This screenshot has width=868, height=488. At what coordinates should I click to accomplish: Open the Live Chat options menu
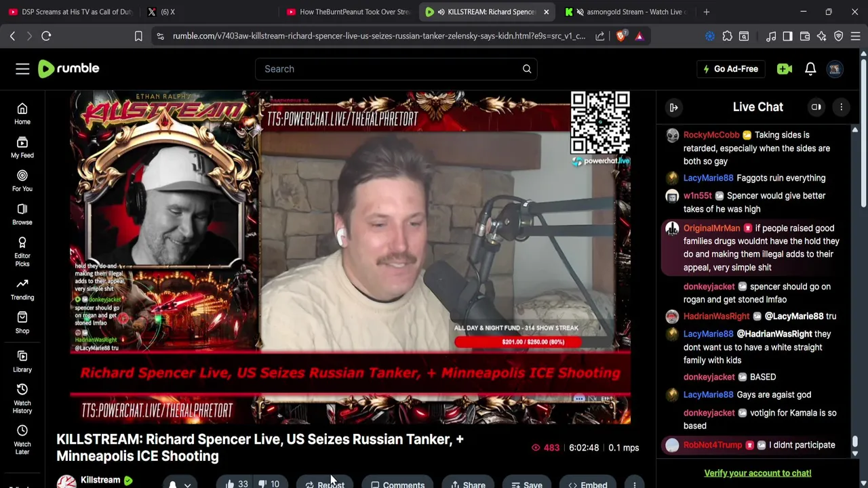841,107
